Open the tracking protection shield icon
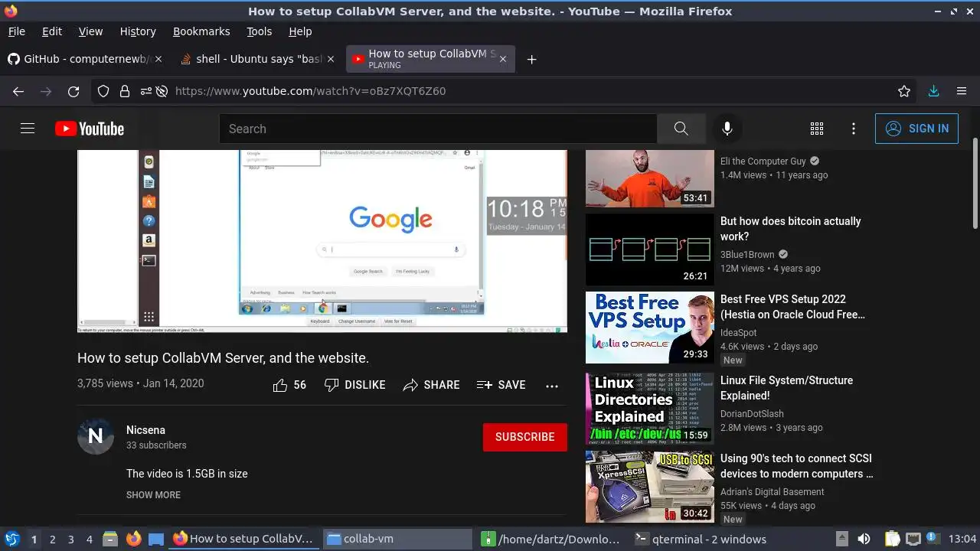 click(103, 91)
